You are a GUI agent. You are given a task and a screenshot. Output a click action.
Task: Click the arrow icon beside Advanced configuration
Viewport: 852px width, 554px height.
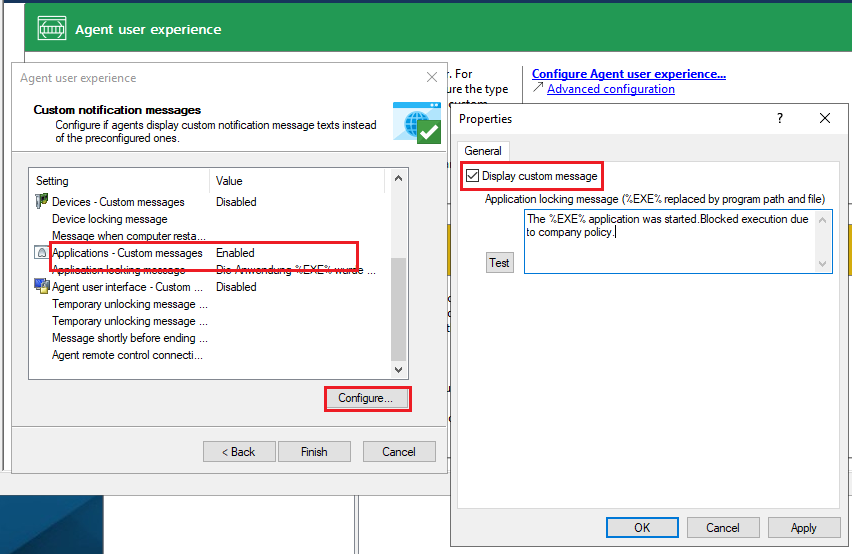click(538, 89)
